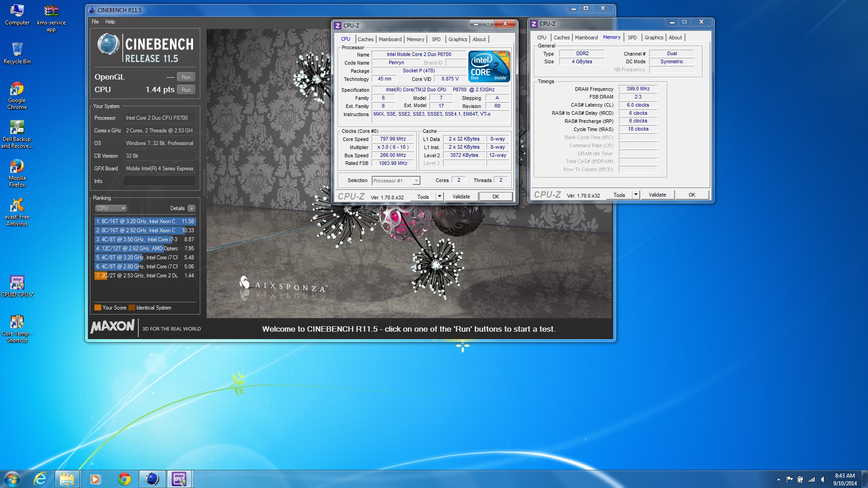Screen dimensions: 868x488
Task: Open CPU tab in right CPU-Z window
Action: [x=542, y=38]
